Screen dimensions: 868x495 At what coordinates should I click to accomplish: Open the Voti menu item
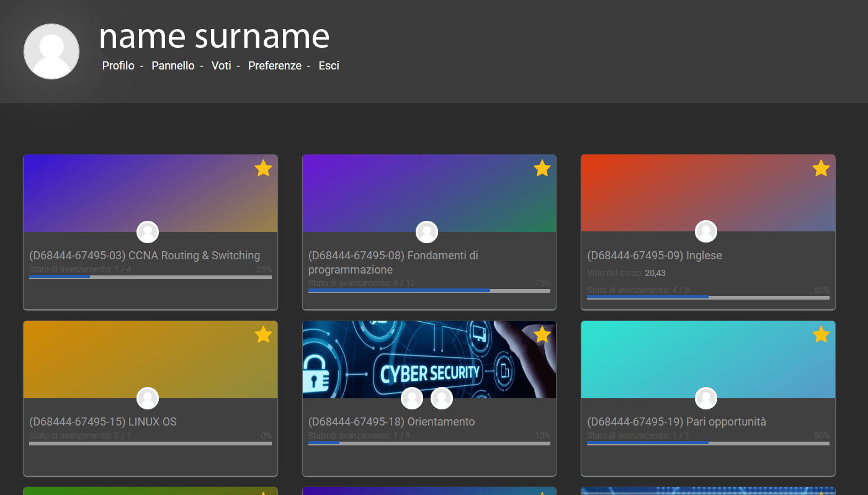221,66
